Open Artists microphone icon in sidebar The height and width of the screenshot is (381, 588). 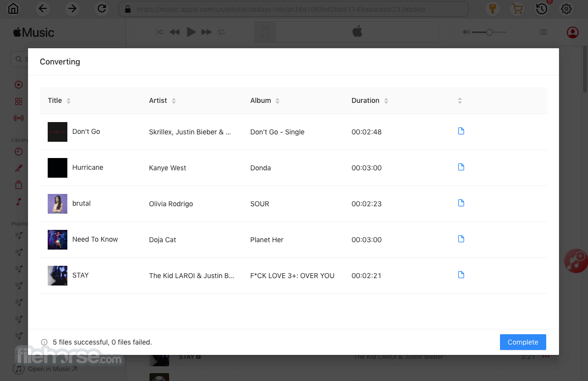click(x=19, y=168)
